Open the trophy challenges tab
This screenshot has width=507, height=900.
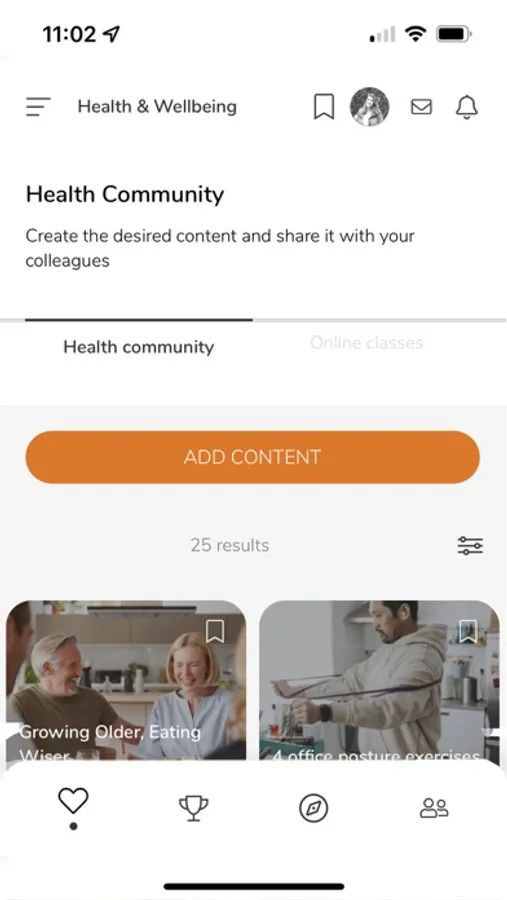click(193, 808)
